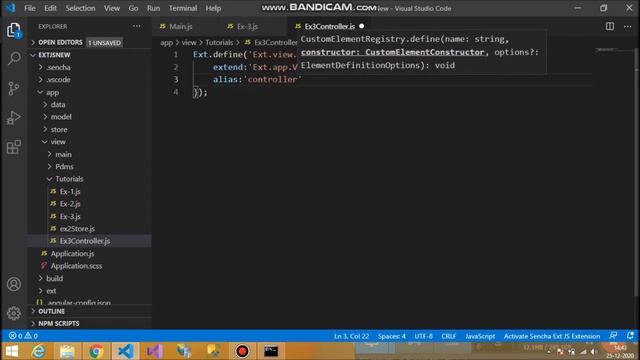This screenshot has width=640, height=360.
Task: Open the command prompt taskbar icon
Action: 271,351
